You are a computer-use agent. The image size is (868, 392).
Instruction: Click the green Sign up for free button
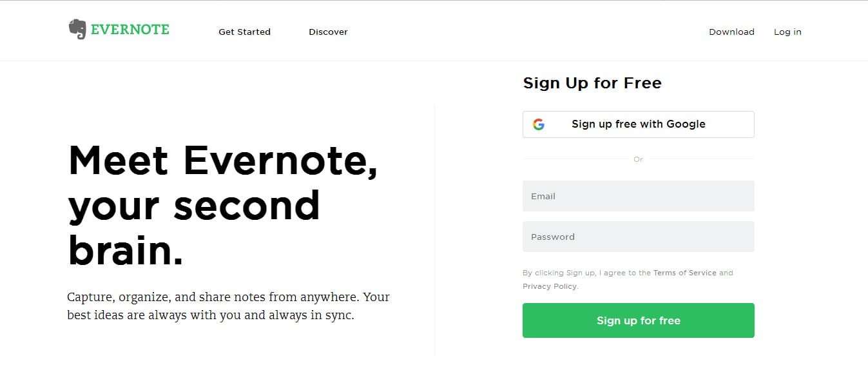[638, 320]
